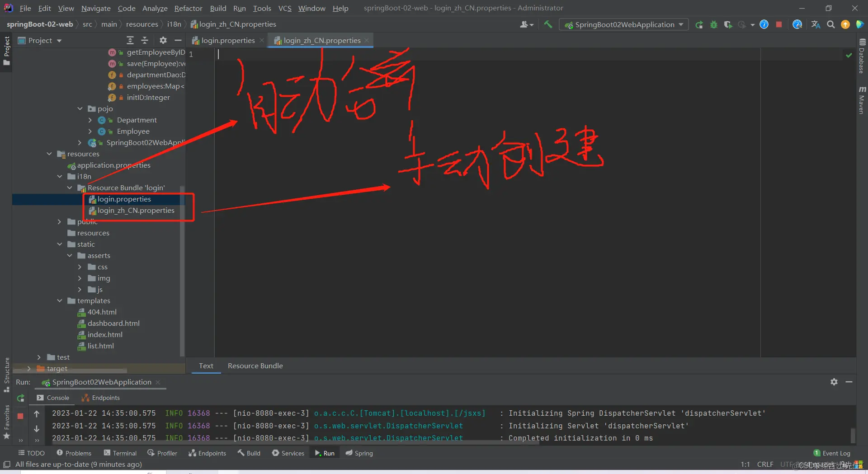This screenshot has height=474, width=868.
Task: Collapse the pojo package node
Action: (x=80, y=108)
